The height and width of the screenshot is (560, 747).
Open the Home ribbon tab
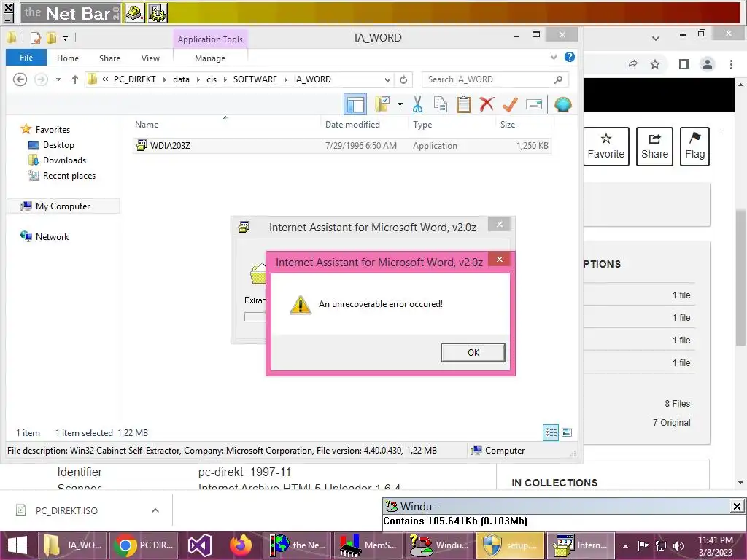pyautogui.click(x=68, y=58)
